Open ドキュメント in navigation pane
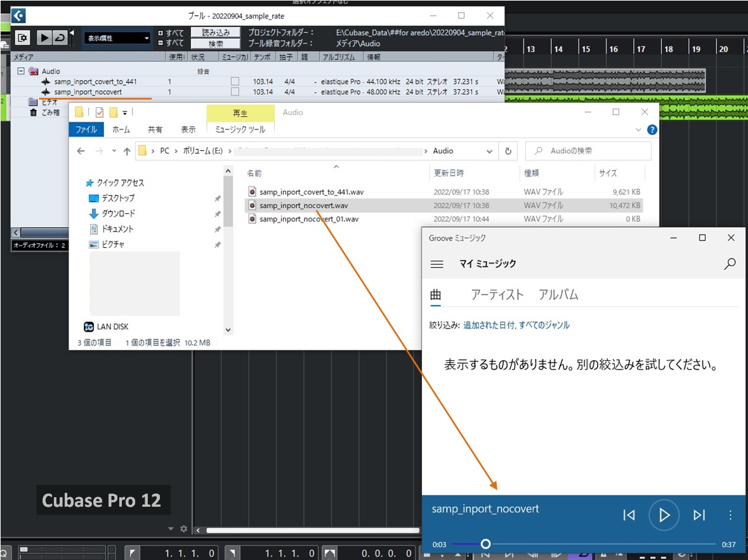This screenshot has height=560, width=748. pos(112,229)
